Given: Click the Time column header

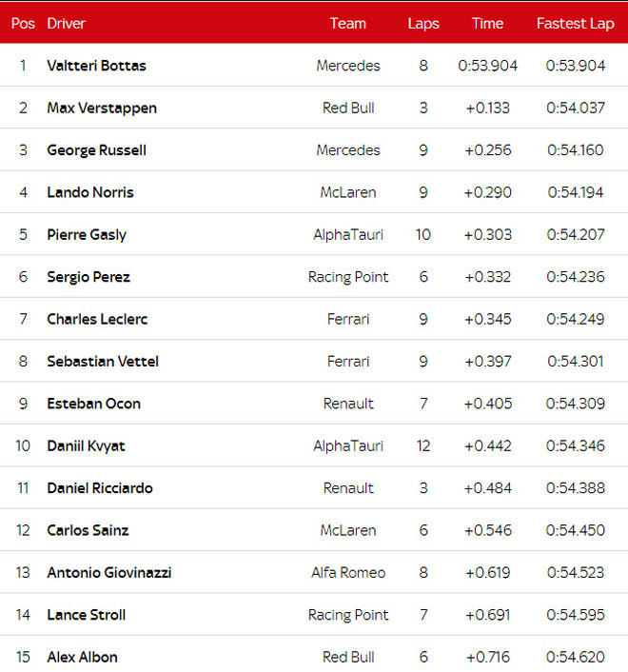Looking at the screenshot, I should point(488,24).
